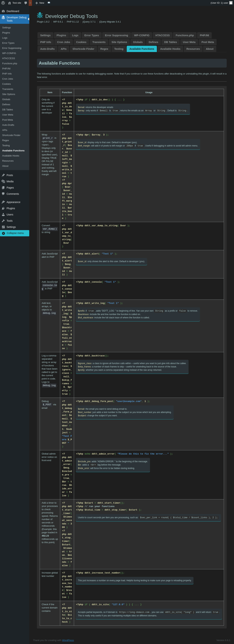
Task: Click the user avatar in top right
Action: click(231, 3)
